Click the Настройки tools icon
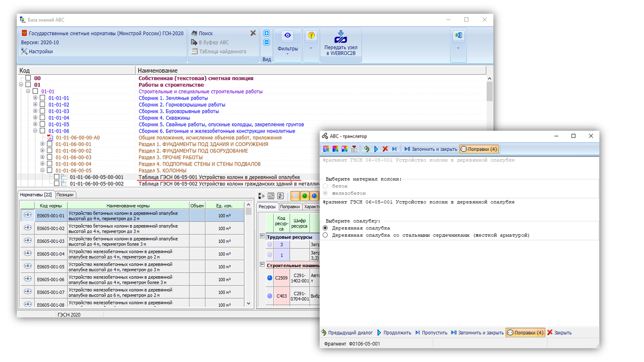The width and height of the screenshot is (644, 362). coord(24,51)
